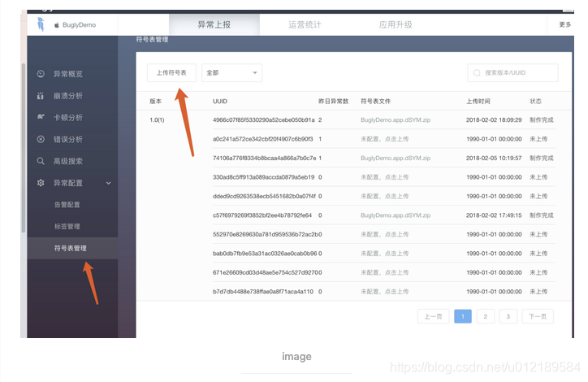Click upload time 2018-02-02 18:09:29
The image size is (588, 382).
tap(494, 120)
